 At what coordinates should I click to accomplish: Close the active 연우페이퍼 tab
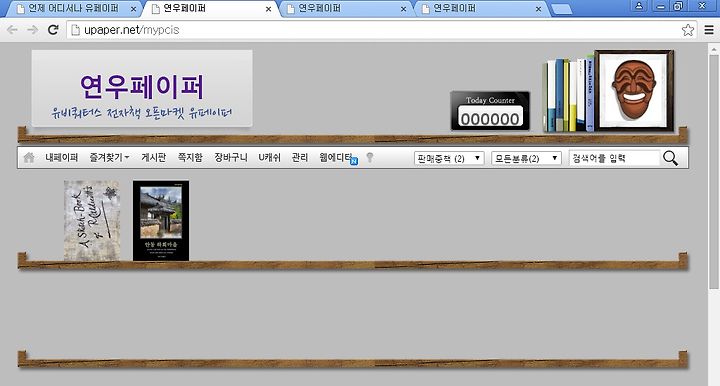tap(269, 9)
